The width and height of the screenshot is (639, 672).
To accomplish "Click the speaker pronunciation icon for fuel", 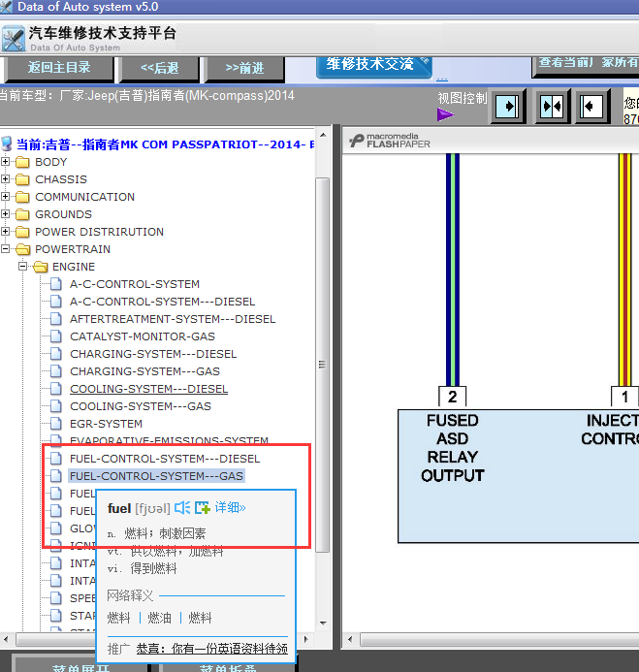I will click(182, 508).
